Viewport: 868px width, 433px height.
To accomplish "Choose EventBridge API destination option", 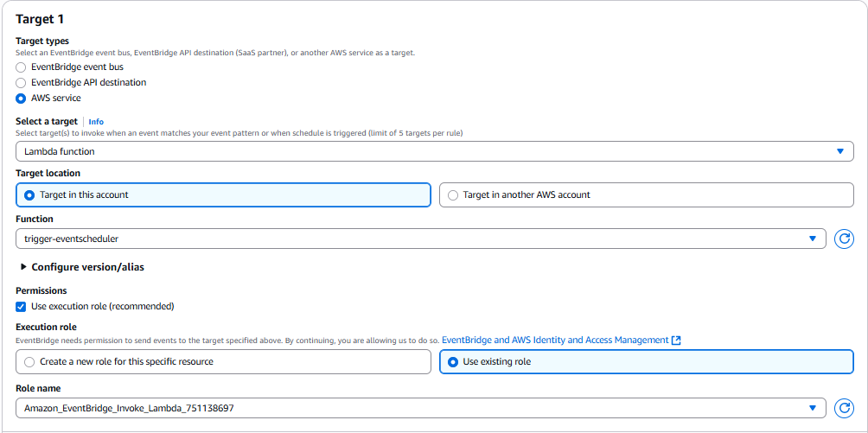I will (x=22, y=83).
